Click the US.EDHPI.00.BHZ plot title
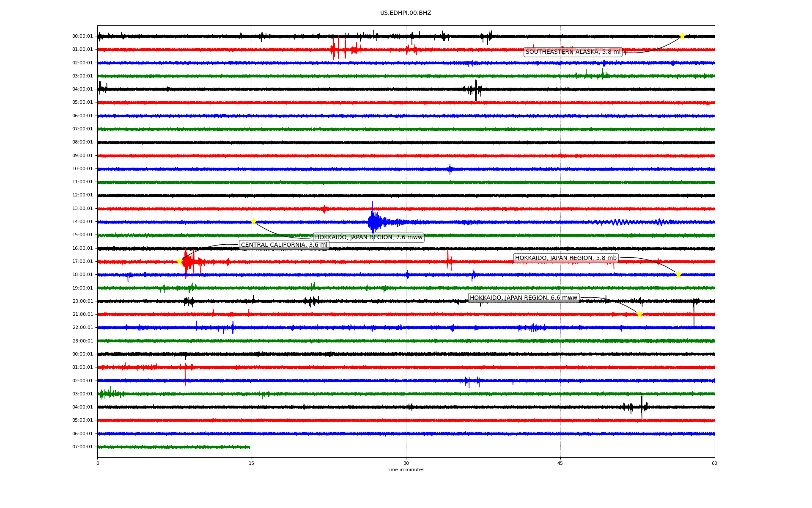This screenshot has height=508, width=812. pos(406,13)
